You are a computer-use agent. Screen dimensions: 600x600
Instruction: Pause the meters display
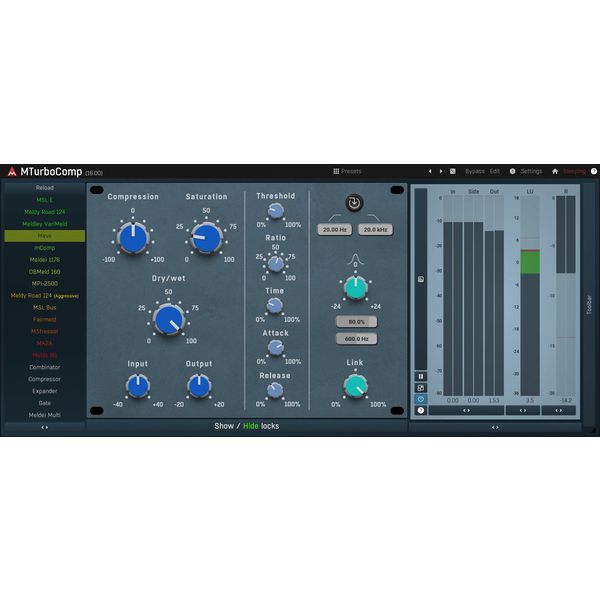(x=421, y=377)
